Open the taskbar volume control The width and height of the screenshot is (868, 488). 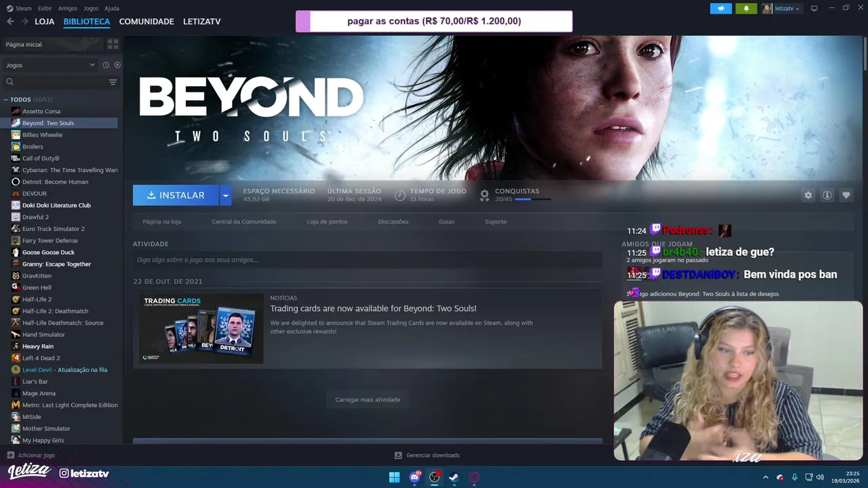coord(820,477)
